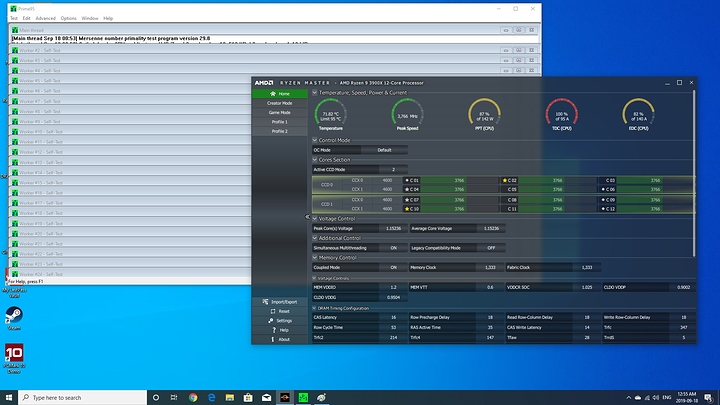Screen dimensions: 720x405
Task: Click the Windows Start button
Action: click(x=9, y=398)
